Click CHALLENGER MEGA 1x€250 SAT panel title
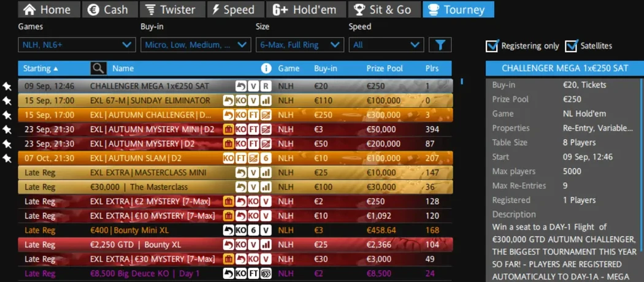 (565, 68)
